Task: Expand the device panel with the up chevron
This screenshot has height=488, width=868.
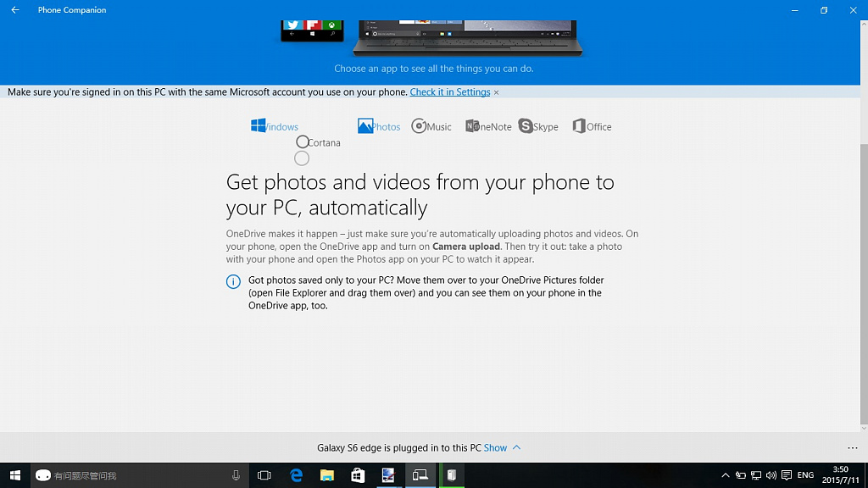Action: click(516, 447)
